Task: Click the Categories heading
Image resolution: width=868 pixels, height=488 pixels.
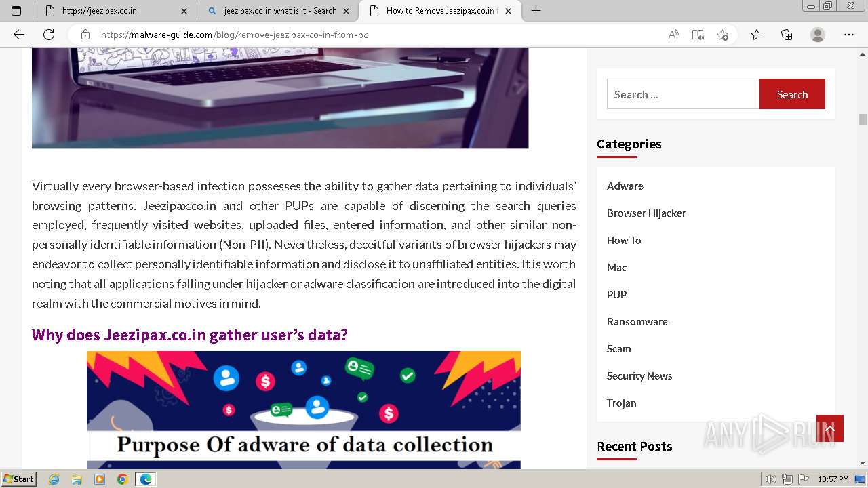Action: coord(629,144)
